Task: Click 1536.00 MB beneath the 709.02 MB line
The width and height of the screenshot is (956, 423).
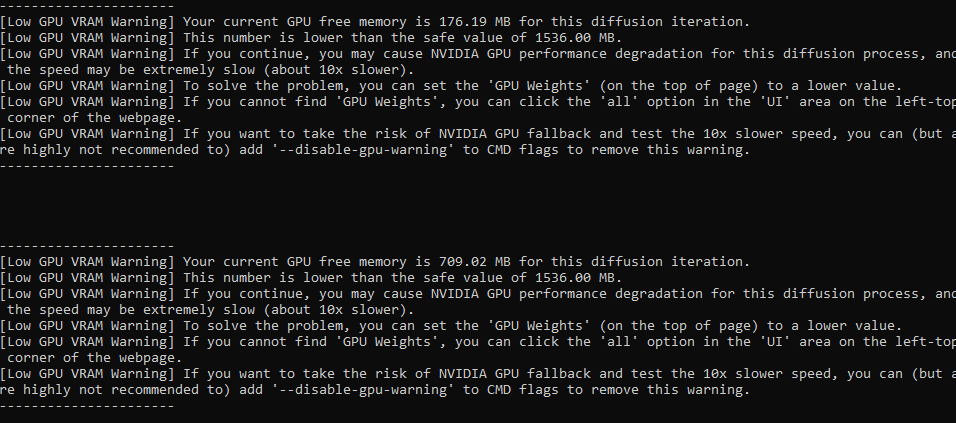Action: pyautogui.click(x=575, y=278)
